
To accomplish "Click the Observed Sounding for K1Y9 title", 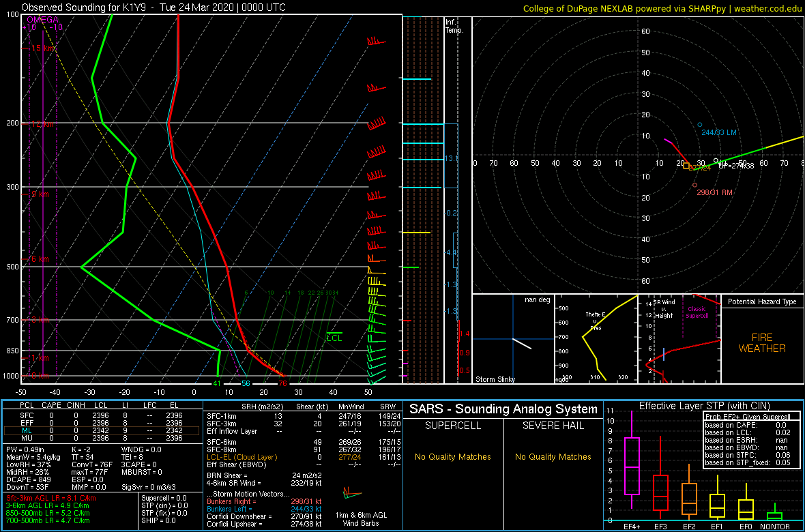I will [154, 8].
